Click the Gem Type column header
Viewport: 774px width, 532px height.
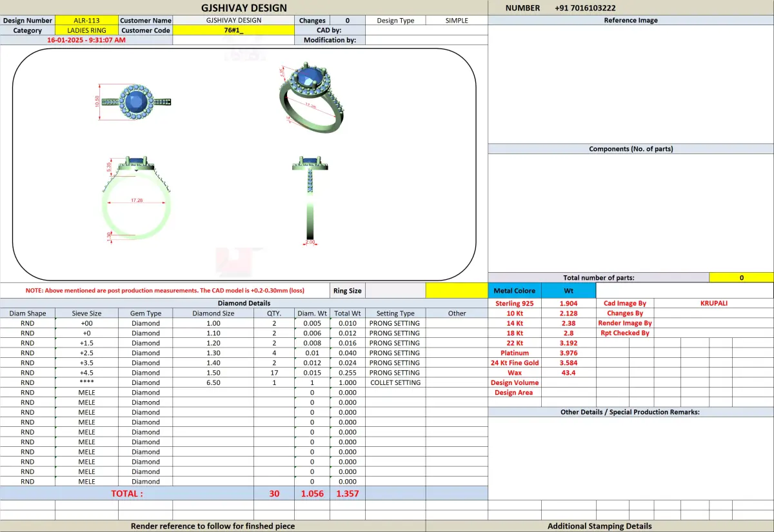click(146, 313)
